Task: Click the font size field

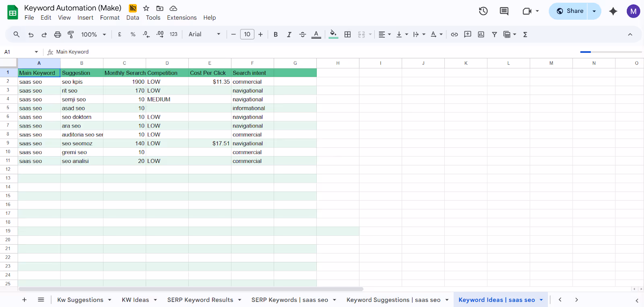Action: tap(247, 34)
